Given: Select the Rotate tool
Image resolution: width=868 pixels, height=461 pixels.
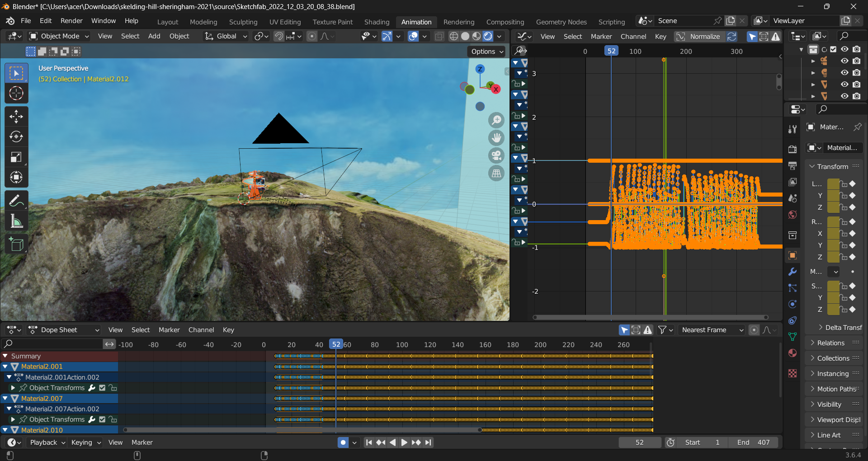Looking at the screenshot, I should (16, 136).
